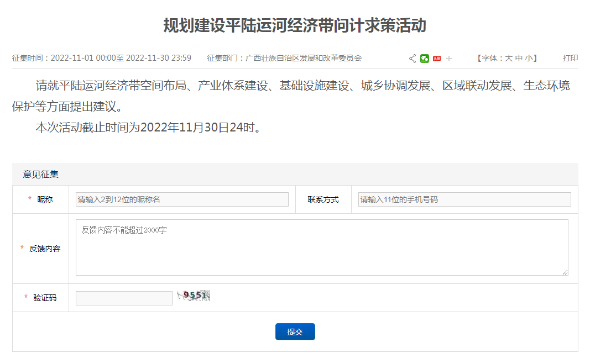Click the 意见征集 section header

tap(41, 175)
